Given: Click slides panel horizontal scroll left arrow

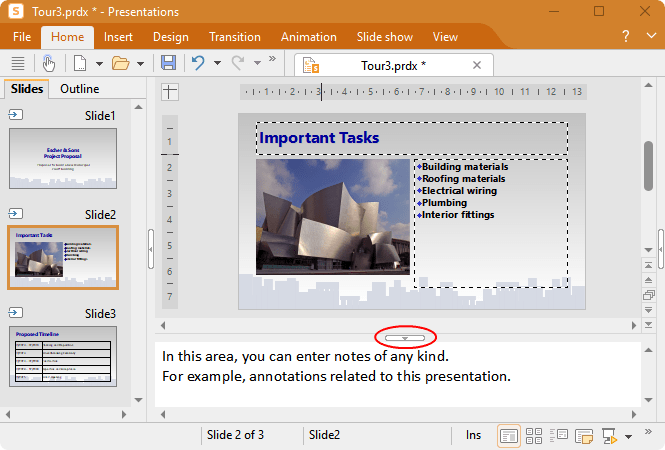Looking at the screenshot, I should click(x=8, y=414).
